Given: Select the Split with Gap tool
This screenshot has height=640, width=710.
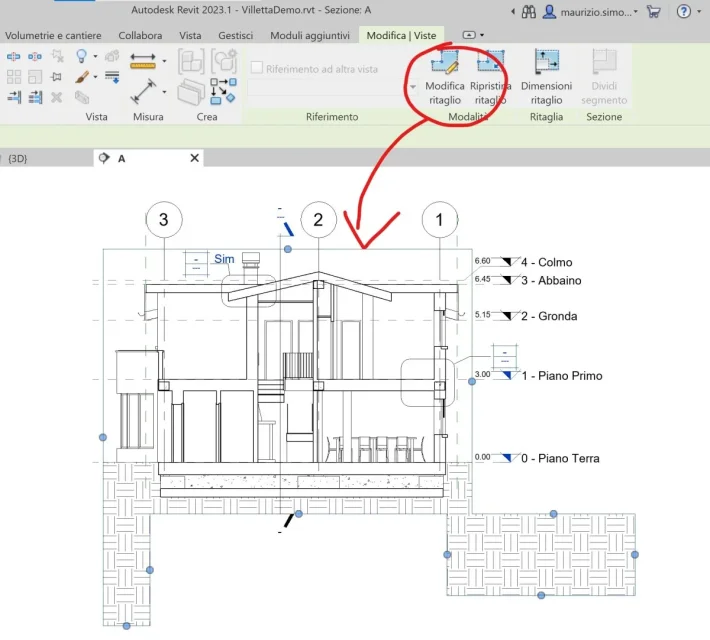Looking at the screenshot, I should pyautogui.click(x=35, y=56).
